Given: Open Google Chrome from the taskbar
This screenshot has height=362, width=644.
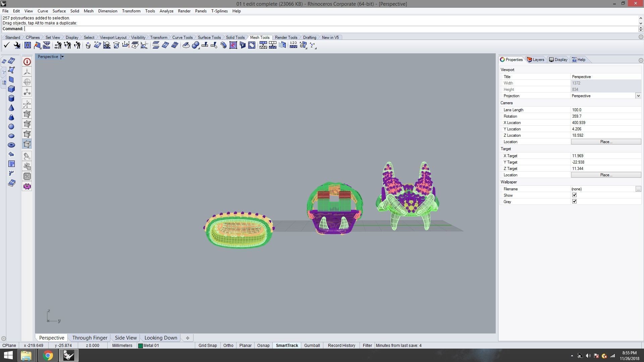Looking at the screenshot, I should click(48, 355).
